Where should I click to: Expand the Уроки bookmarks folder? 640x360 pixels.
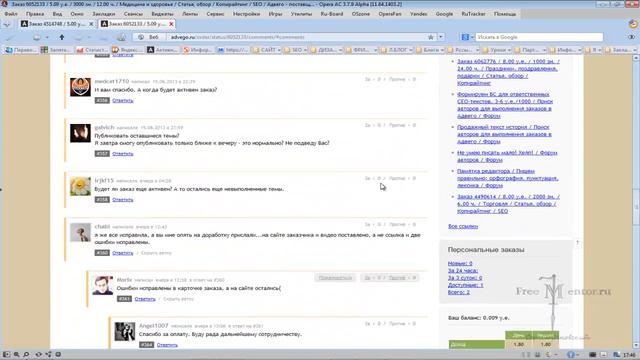(497, 50)
